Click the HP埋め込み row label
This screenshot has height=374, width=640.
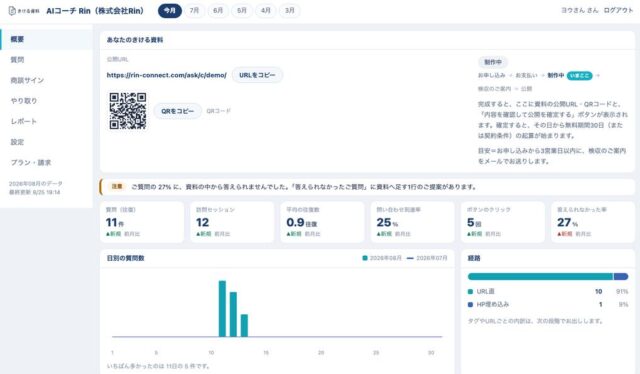point(493,305)
